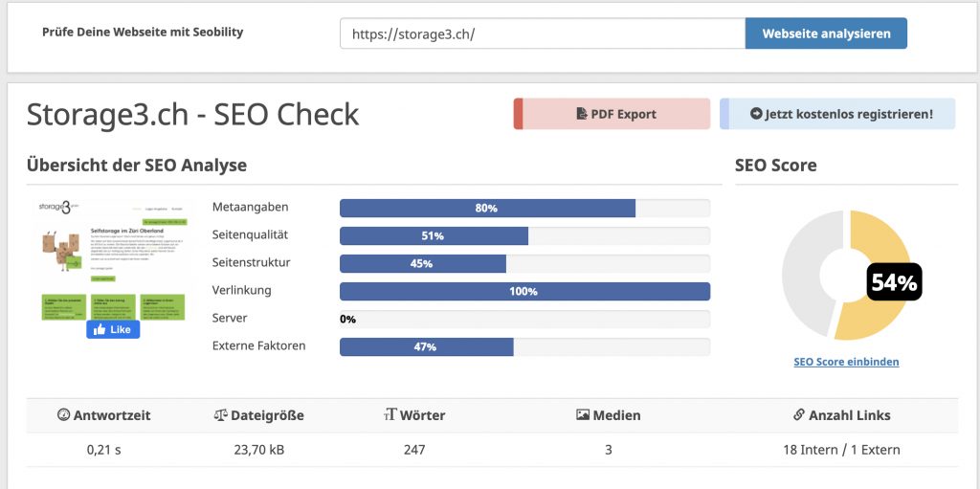Click the URL input field with storage3.ch
This screenshot has height=489, width=980.
coord(542,33)
